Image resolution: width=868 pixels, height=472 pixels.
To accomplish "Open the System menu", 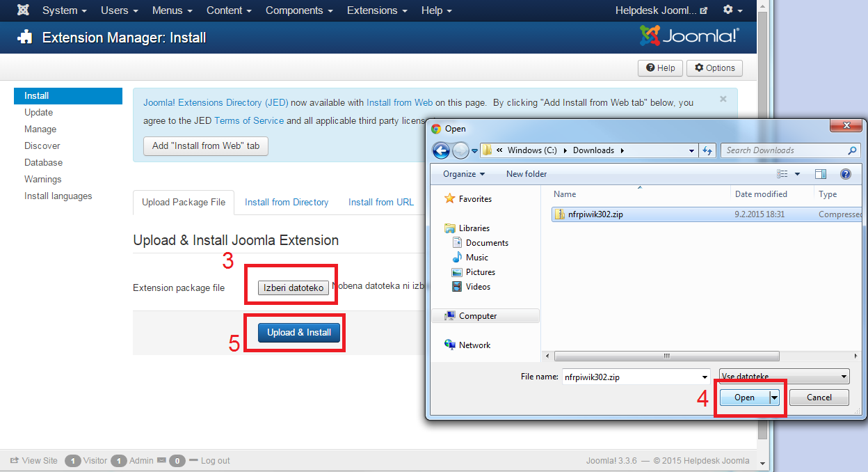I will tap(65, 10).
